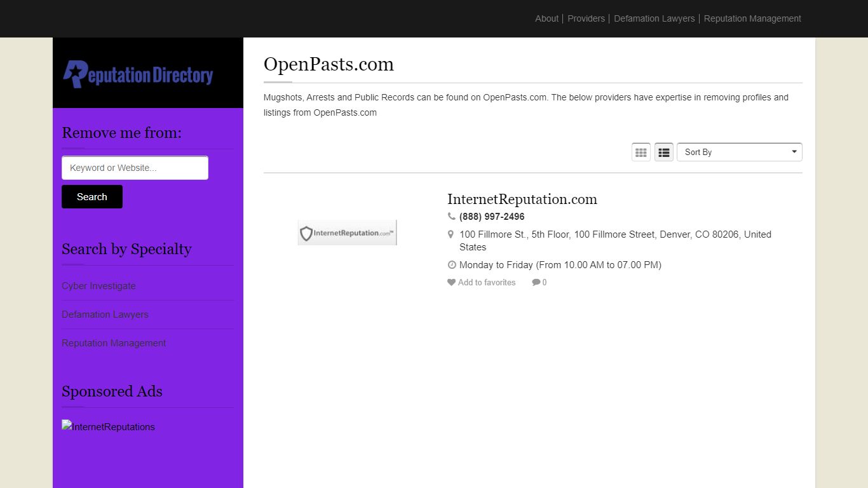
Task: Click the Reputation Directory logo
Action: tap(138, 74)
